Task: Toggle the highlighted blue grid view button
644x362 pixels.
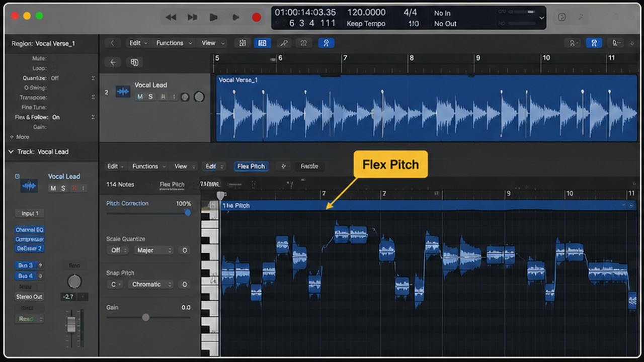Action: (262, 43)
